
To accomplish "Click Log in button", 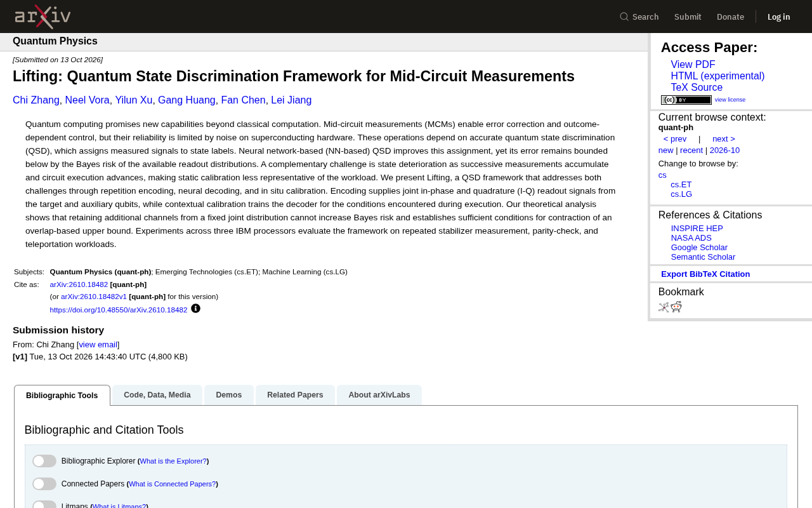I will (779, 17).
